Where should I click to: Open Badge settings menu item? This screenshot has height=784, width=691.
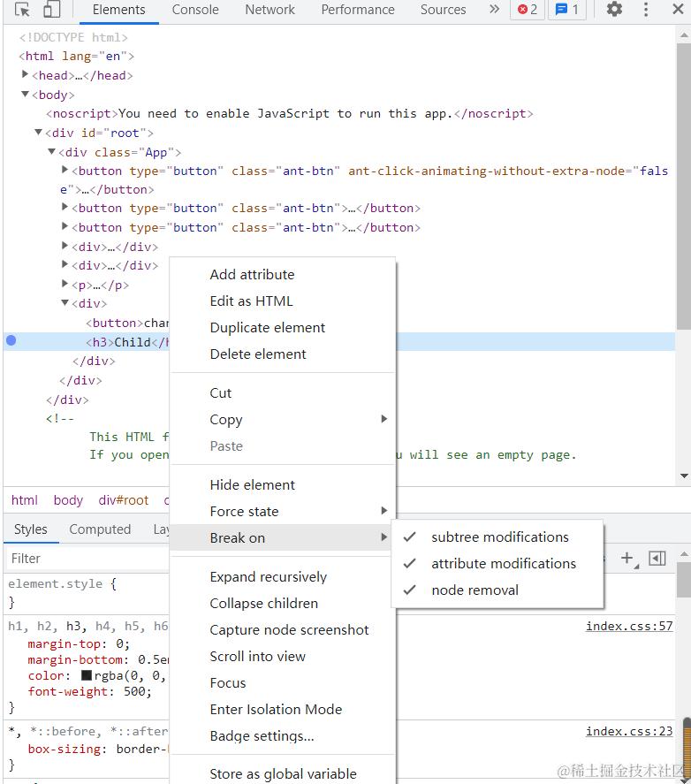tap(283, 736)
